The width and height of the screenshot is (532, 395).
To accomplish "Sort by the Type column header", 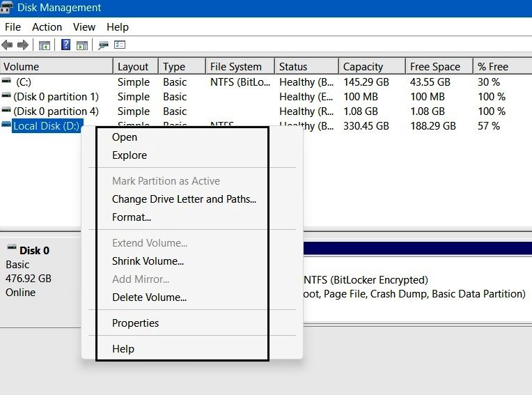I will point(182,66).
